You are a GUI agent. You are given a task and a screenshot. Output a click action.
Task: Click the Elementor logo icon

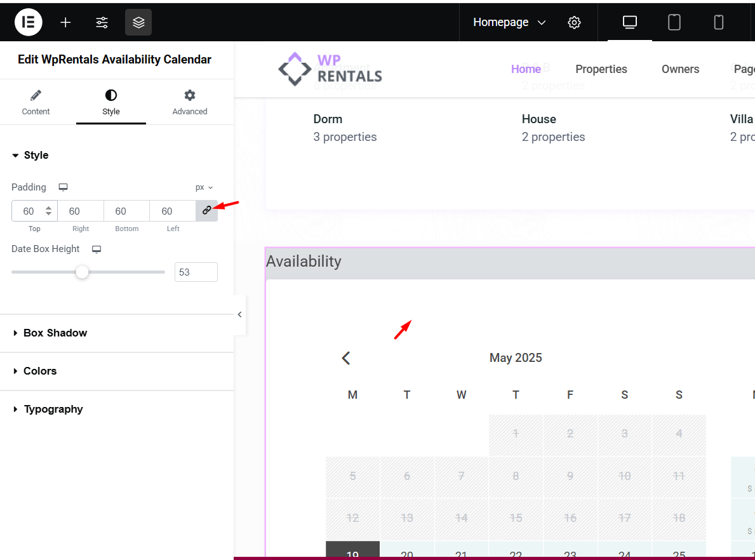point(28,22)
